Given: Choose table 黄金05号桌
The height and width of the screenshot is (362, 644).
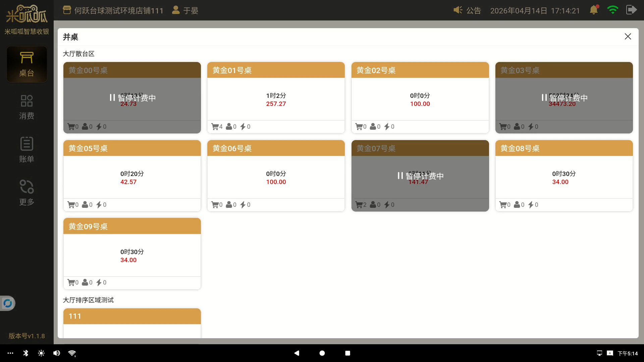Looking at the screenshot, I should (132, 176).
